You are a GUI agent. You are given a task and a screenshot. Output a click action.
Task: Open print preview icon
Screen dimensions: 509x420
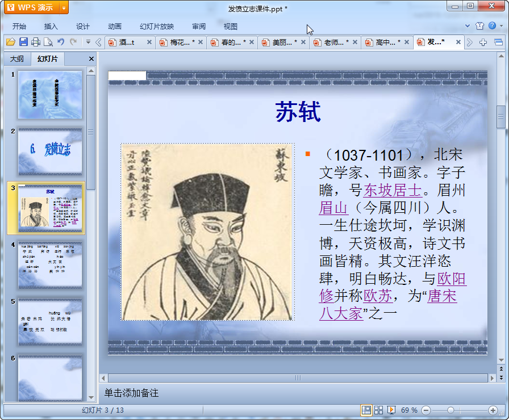[x=48, y=42]
